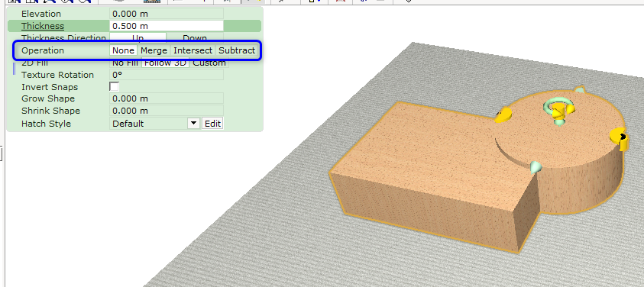Set Thickness Direction to Down
Screen dimensions: 644x287
pos(195,38)
